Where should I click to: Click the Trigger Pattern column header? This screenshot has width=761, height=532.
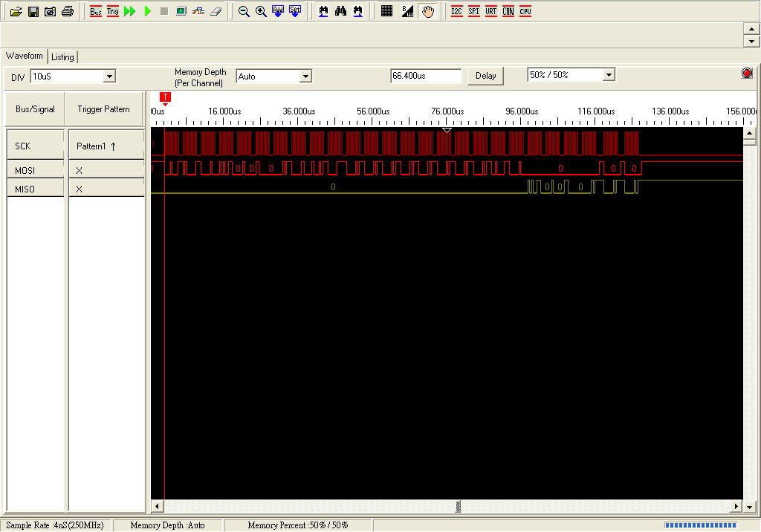click(x=104, y=109)
